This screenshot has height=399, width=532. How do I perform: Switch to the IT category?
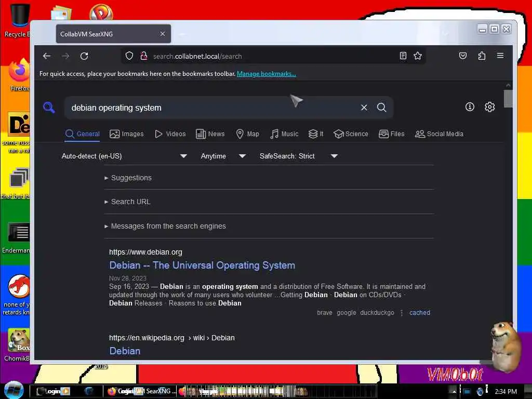coord(316,134)
